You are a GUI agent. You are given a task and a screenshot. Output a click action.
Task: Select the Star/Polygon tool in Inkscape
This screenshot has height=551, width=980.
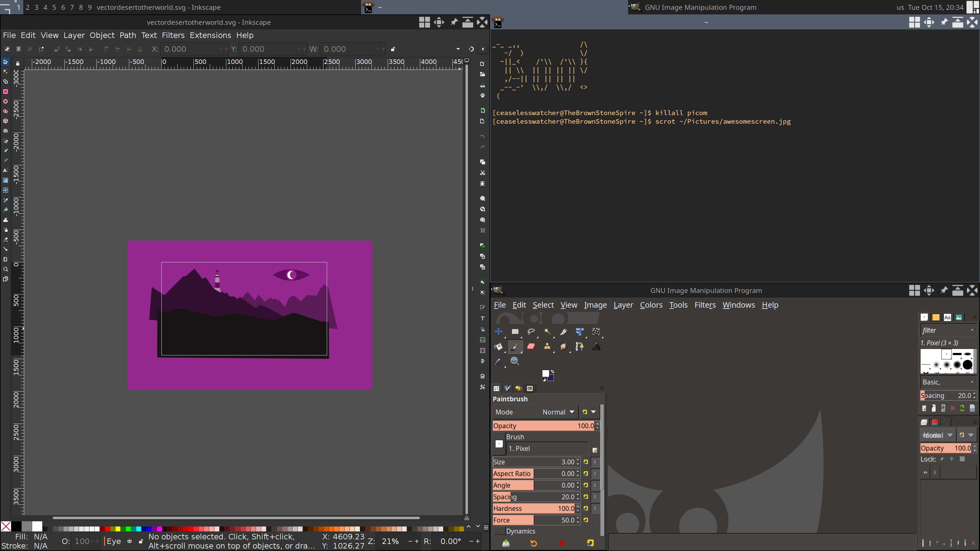click(x=5, y=111)
